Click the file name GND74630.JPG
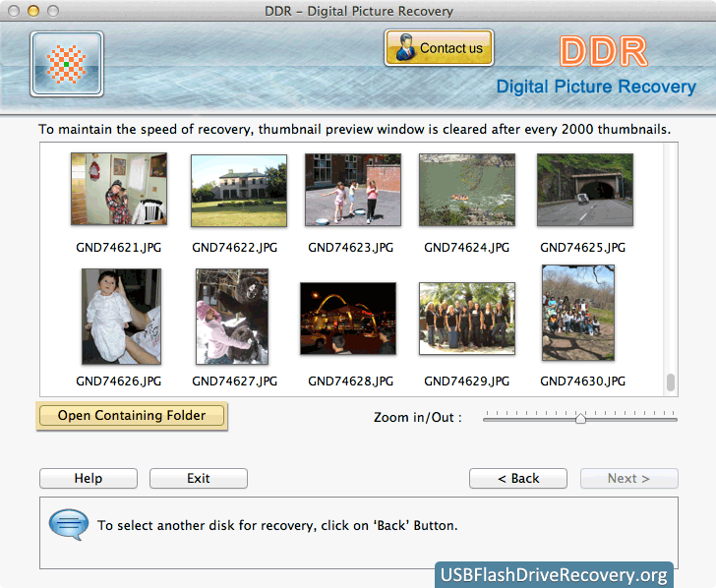 (582, 382)
